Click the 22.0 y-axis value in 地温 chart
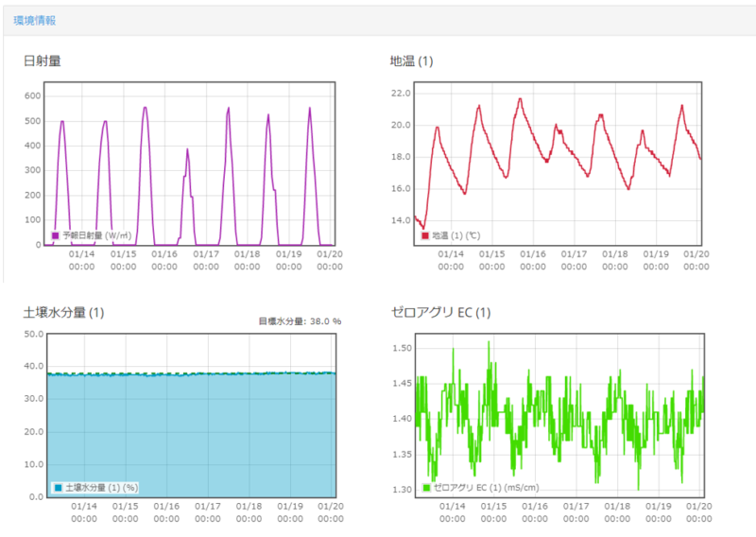Image resolution: width=756 pixels, height=537 pixels. click(x=401, y=93)
